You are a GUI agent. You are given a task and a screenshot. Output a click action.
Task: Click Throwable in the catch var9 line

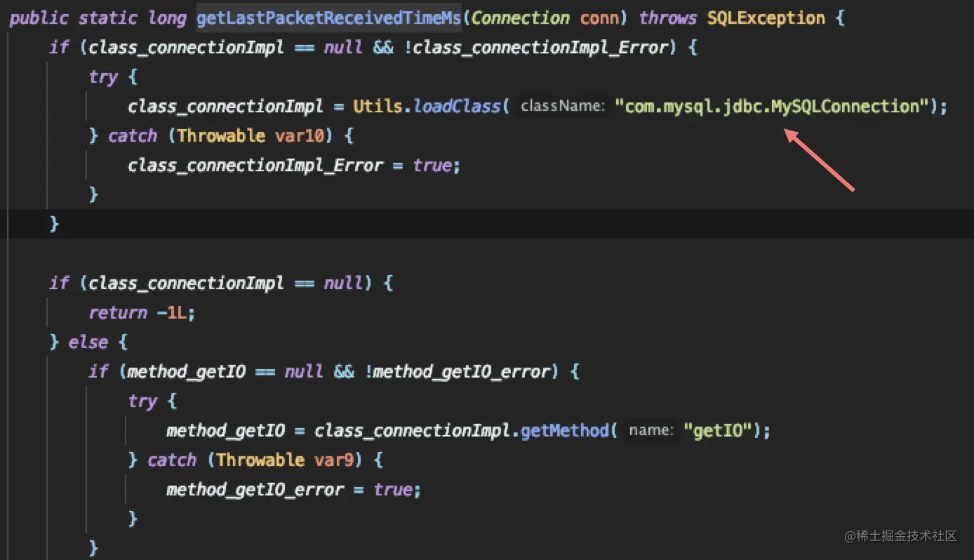click(260, 460)
